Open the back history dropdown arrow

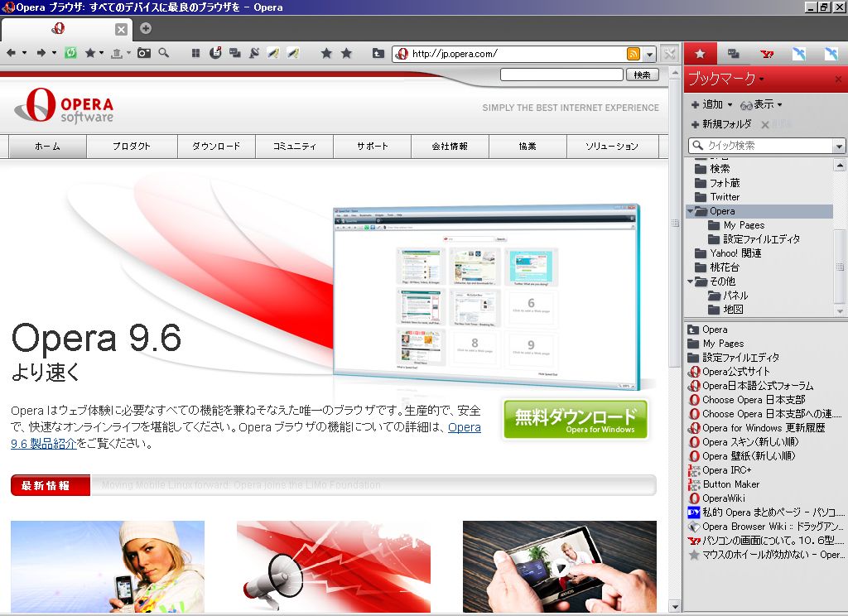click(24, 53)
